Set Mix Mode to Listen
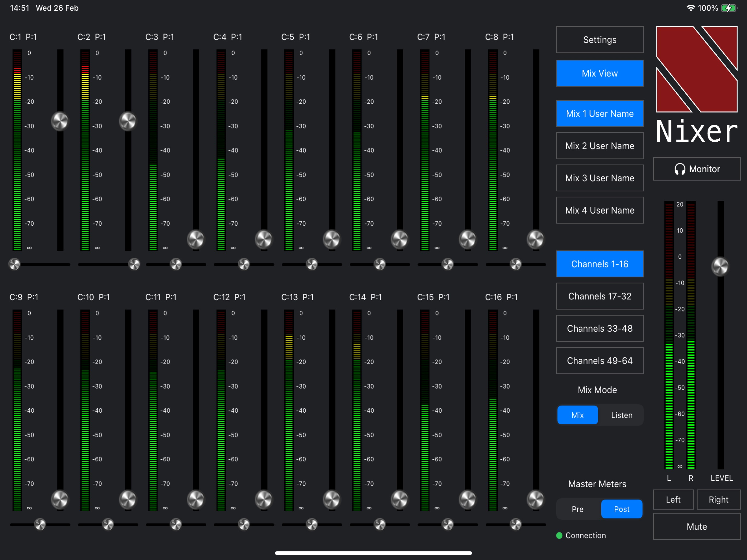The height and width of the screenshot is (560, 747). coord(621,415)
